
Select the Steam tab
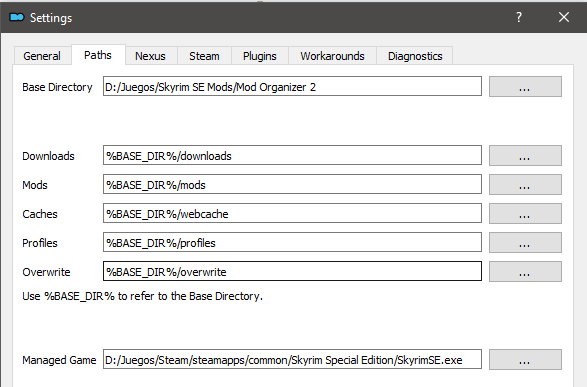[204, 56]
